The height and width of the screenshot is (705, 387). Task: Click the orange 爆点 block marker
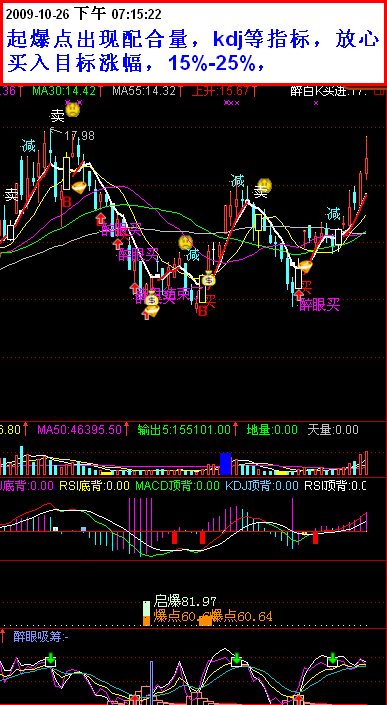pos(205,621)
